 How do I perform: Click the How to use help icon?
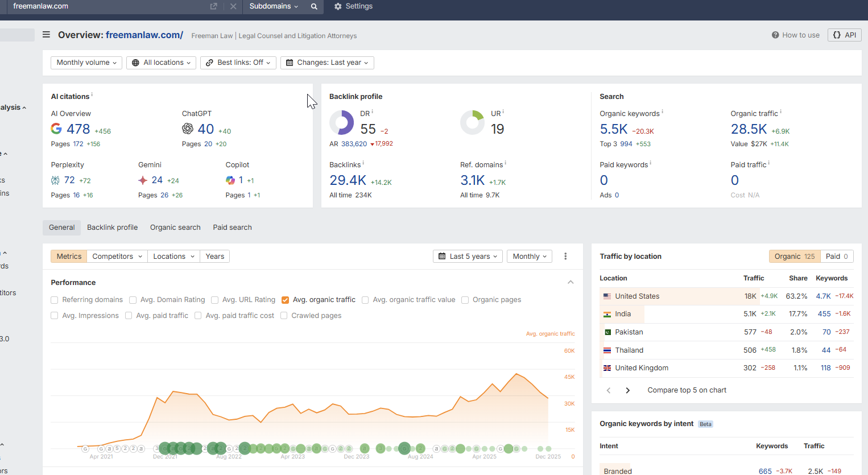(775, 35)
